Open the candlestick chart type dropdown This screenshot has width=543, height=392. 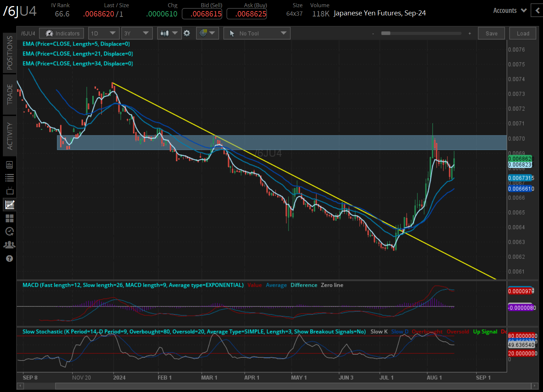[x=169, y=33]
